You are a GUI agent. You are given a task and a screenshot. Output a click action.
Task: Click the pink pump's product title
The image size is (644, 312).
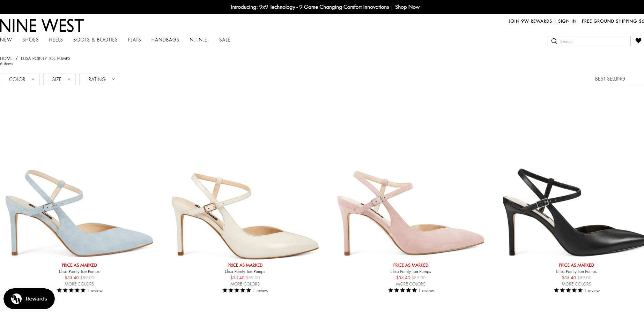411,272
